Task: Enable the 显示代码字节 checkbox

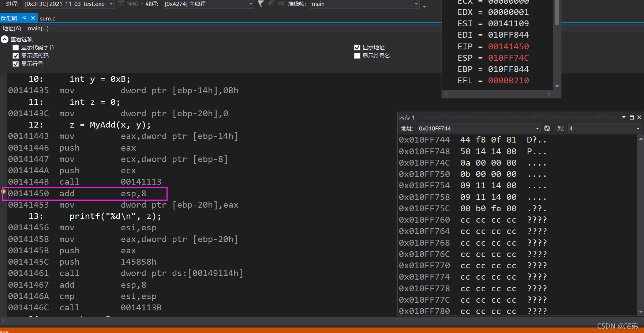Action: point(16,48)
